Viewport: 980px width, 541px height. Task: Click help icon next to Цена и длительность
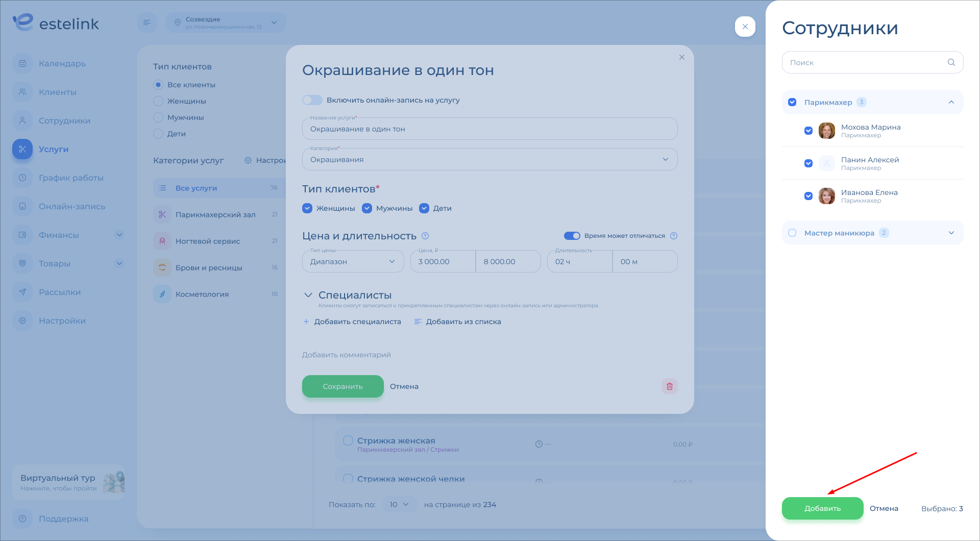425,236
